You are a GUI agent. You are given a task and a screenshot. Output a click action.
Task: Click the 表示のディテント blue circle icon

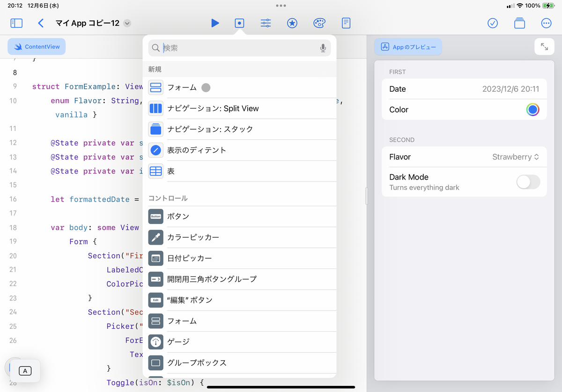[156, 150]
